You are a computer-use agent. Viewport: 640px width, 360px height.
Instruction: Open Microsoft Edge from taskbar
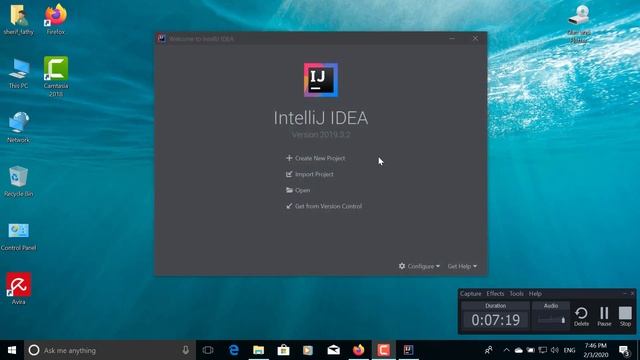pos(233,350)
